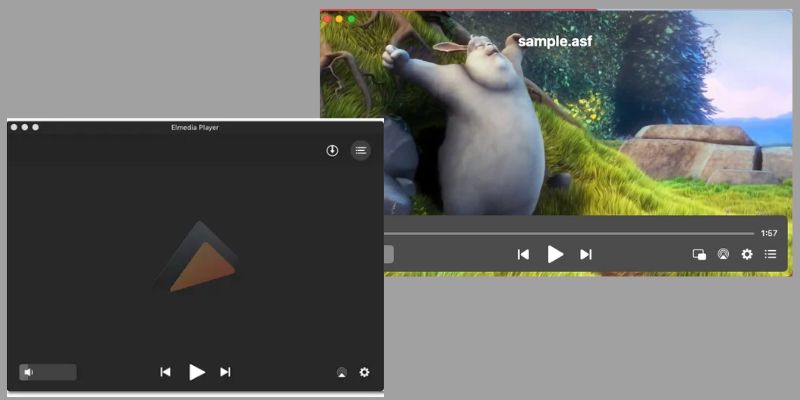Close the Elmedia Player window

(14, 127)
